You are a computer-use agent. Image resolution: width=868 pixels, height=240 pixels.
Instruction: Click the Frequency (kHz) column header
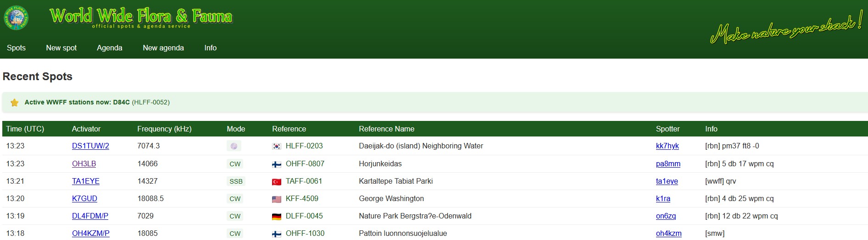point(164,129)
